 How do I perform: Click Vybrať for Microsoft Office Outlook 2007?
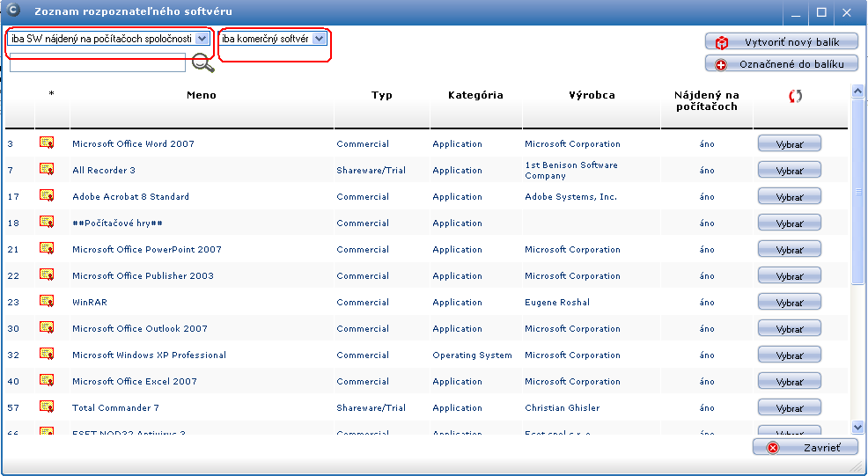click(x=790, y=328)
